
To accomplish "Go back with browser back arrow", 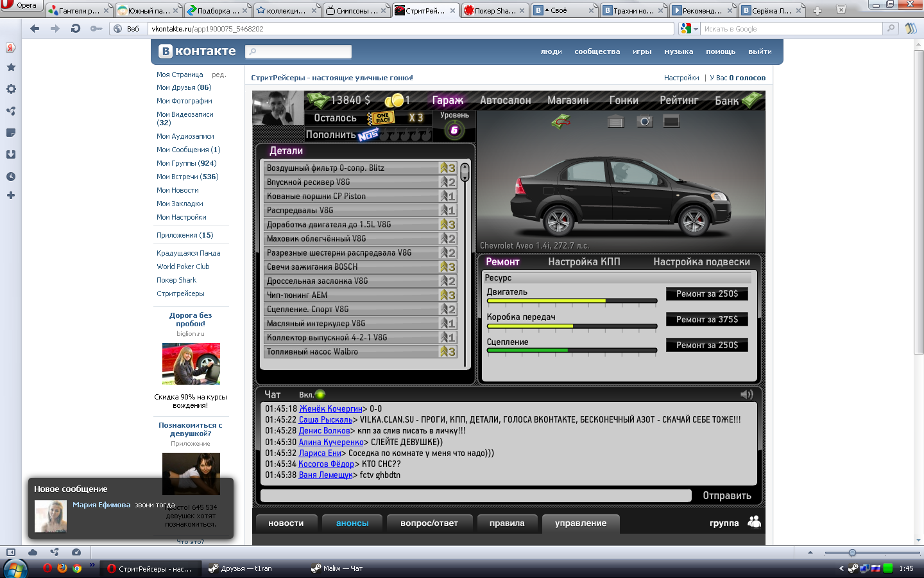I will pyautogui.click(x=35, y=28).
